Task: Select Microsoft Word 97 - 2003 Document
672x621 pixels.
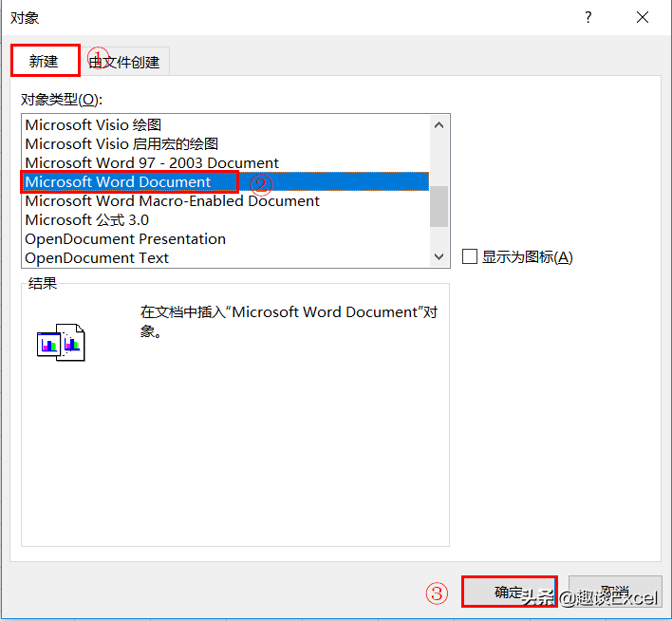Action: [226, 163]
